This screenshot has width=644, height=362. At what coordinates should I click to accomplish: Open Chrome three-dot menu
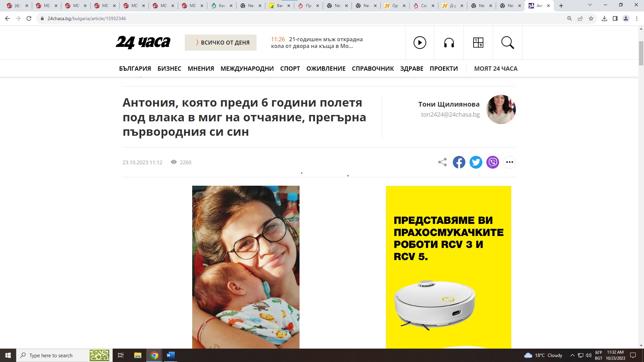[x=637, y=18]
